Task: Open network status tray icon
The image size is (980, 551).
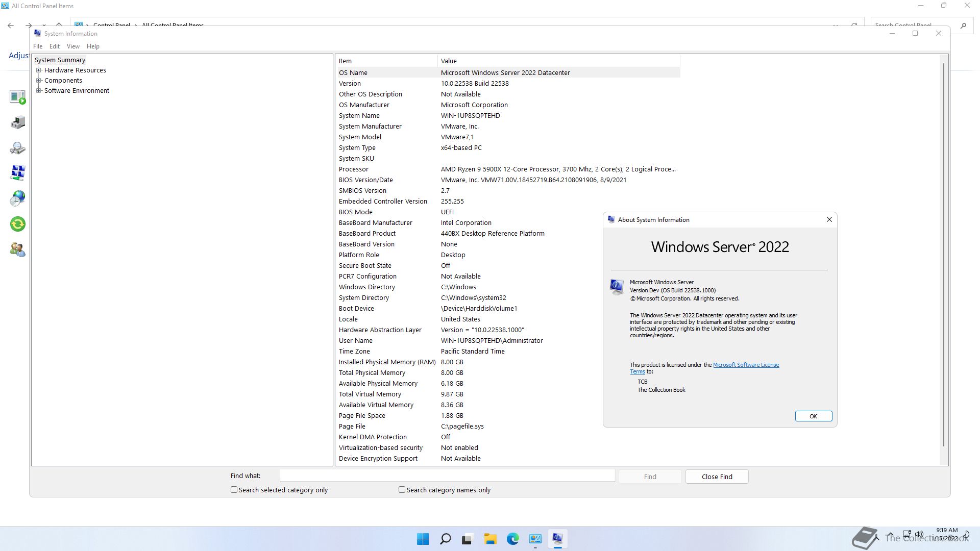Action: pos(907,535)
